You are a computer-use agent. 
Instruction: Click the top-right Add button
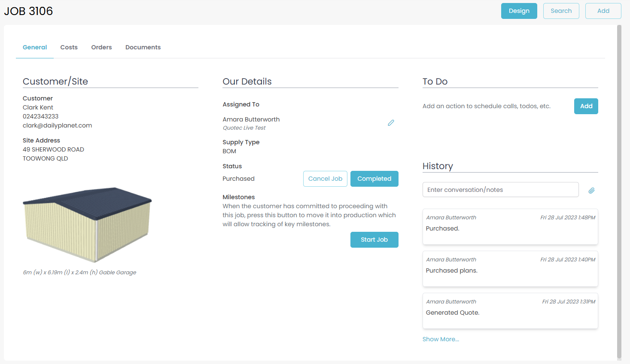[603, 11]
